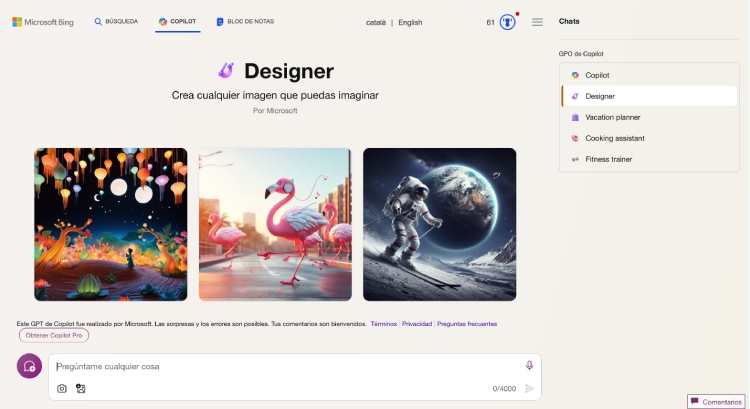Image resolution: width=750 pixels, height=409 pixels.
Task: Open the Preguntas frecuentes link
Action: pyautogui.click(x=467, y=324)
